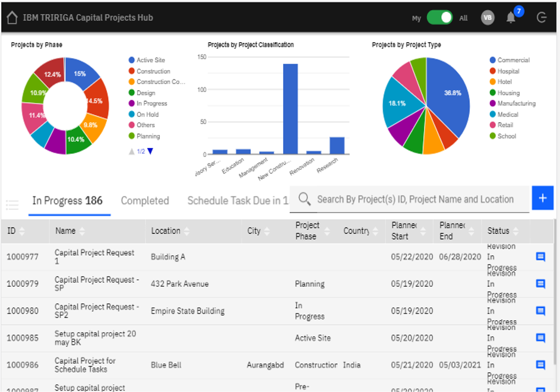This screenshot has height=392, width=560.
Task: Select Housing legend entry
Action: click(505, 93)
